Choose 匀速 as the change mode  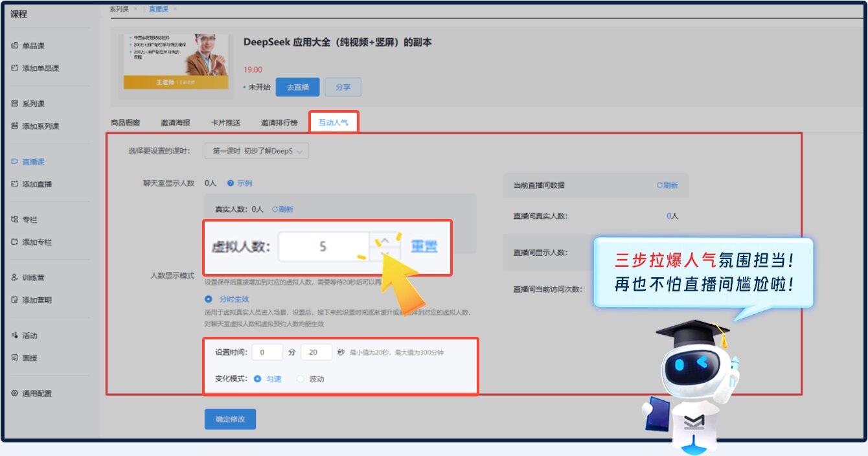coord(258,379)
